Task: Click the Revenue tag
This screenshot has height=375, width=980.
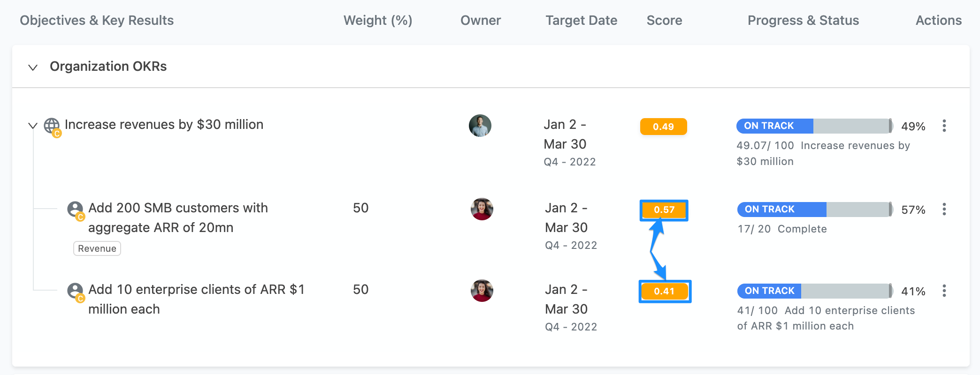Action: [97, 248]
